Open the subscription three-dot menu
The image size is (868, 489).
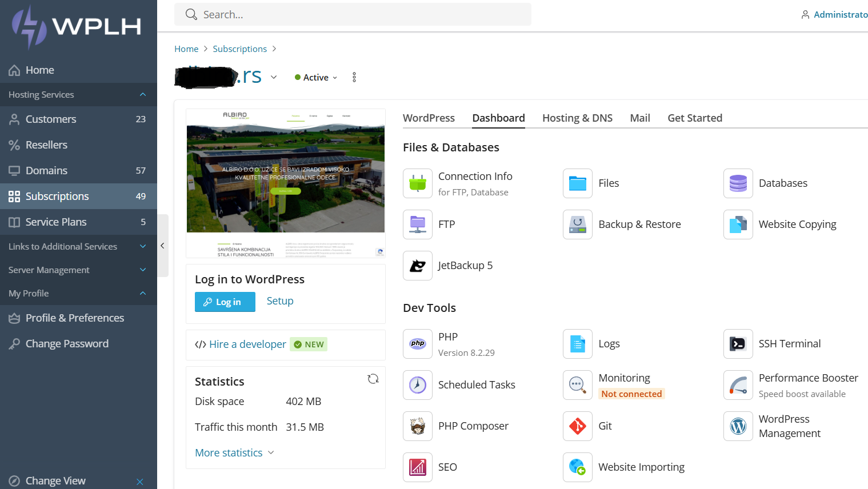[354, 77]
